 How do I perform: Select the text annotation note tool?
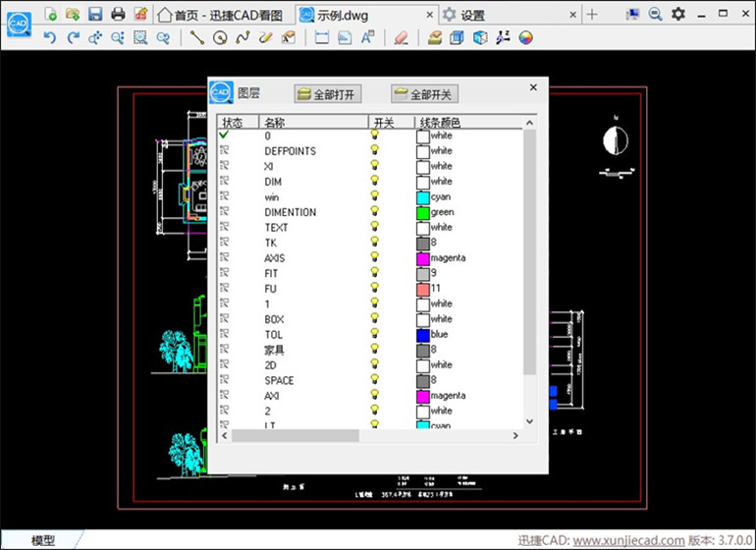[289, 37]
